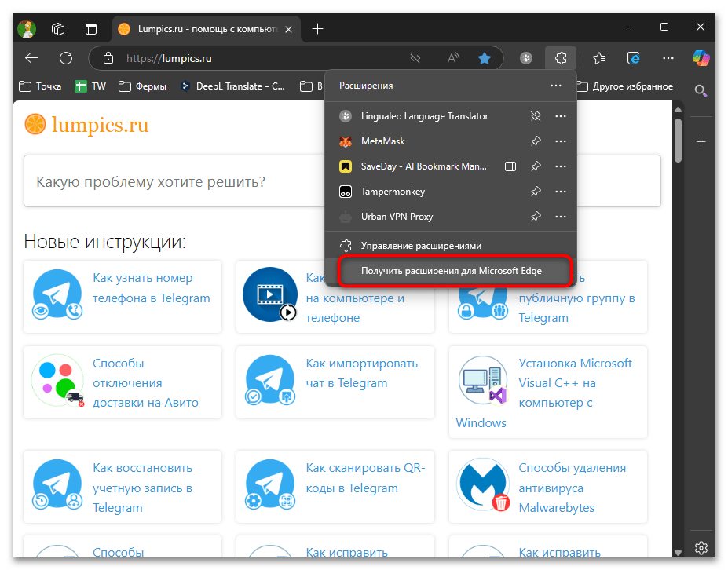This screenshot has width=728, height=570.
Task: Open the browser Settings and more menu
Action: pyautogui.click(x=668, y=58)
